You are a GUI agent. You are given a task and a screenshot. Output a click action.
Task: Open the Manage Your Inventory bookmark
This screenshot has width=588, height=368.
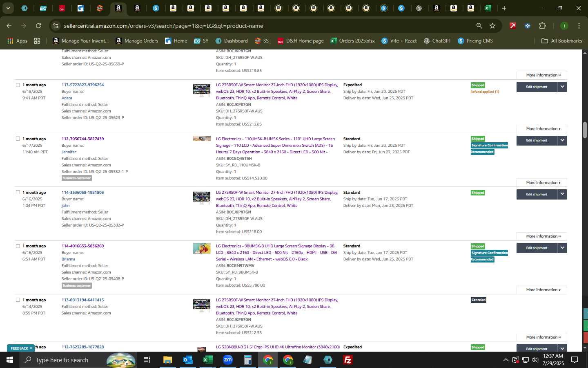(81, 41)
